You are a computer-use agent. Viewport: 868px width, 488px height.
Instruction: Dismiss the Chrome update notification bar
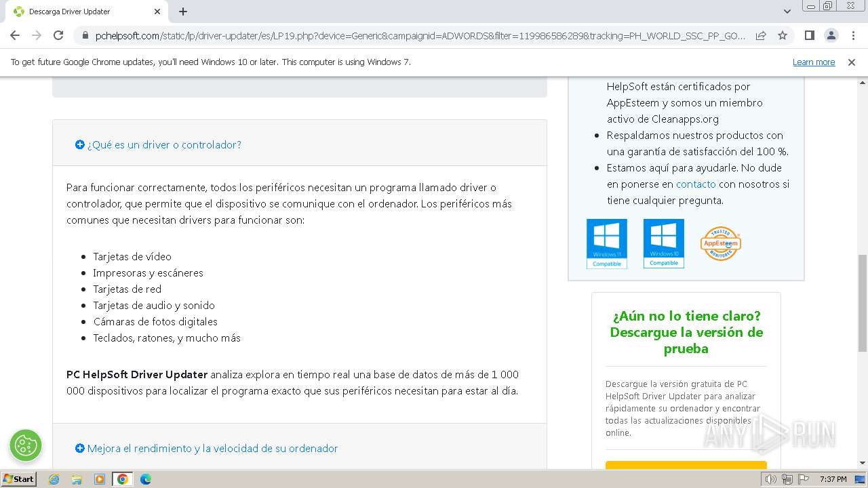[852, 62]
